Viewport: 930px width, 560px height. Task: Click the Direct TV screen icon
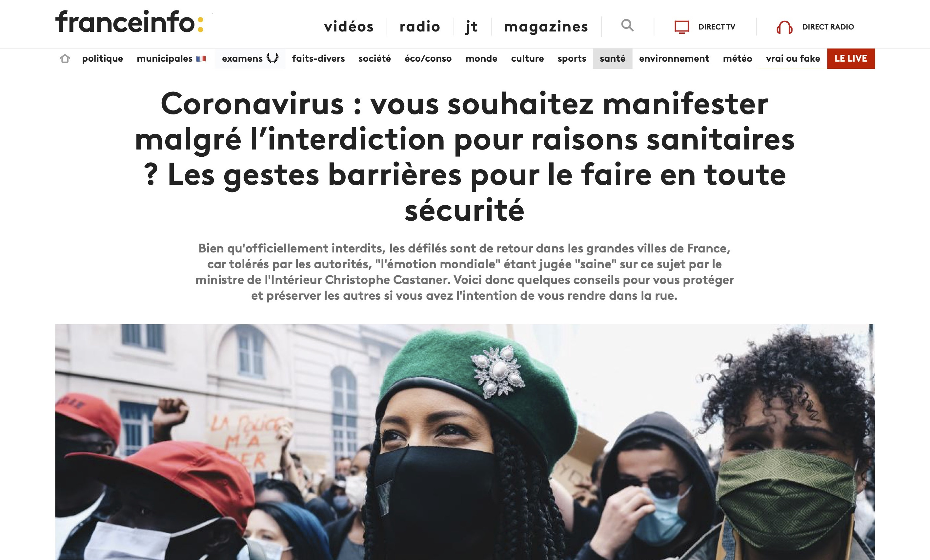[682, 27]
